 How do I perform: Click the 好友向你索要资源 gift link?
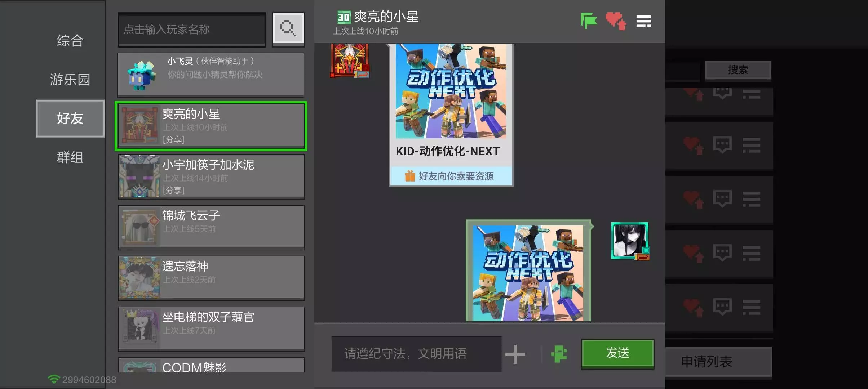pos(451,176)
